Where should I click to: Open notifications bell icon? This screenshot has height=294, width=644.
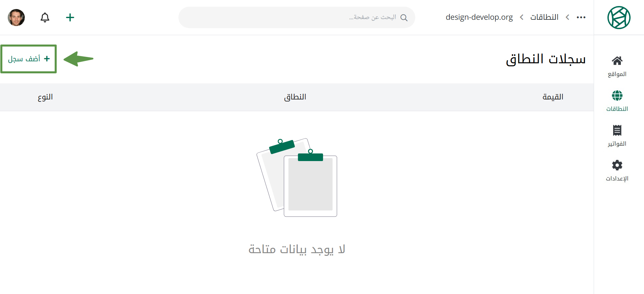pyautogui.click(x=45, y=17)
